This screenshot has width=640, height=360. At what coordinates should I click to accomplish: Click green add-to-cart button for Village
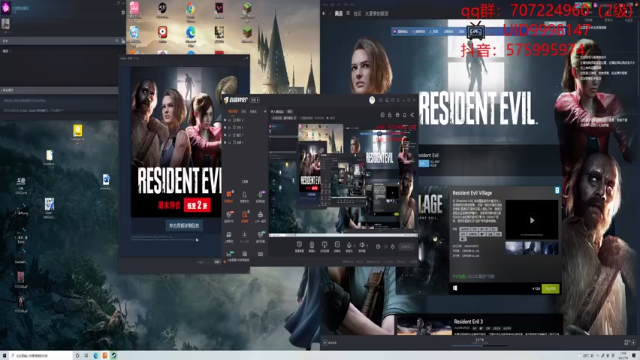550,289
